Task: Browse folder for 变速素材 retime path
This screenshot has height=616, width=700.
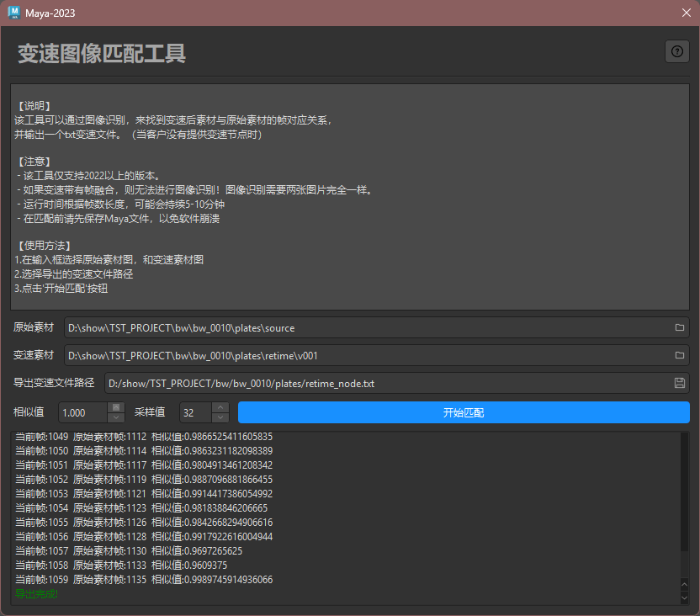Action: [x=679, y=355]
